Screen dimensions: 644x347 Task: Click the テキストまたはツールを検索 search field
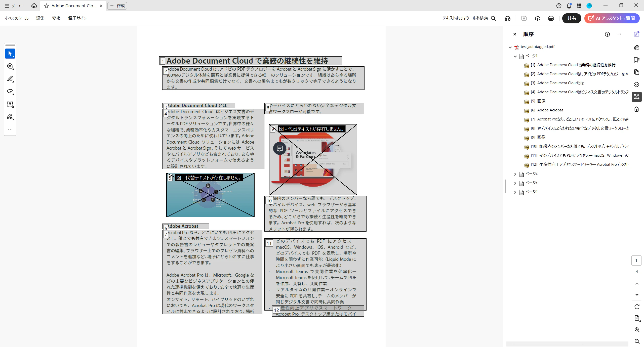tap(465, 18)
